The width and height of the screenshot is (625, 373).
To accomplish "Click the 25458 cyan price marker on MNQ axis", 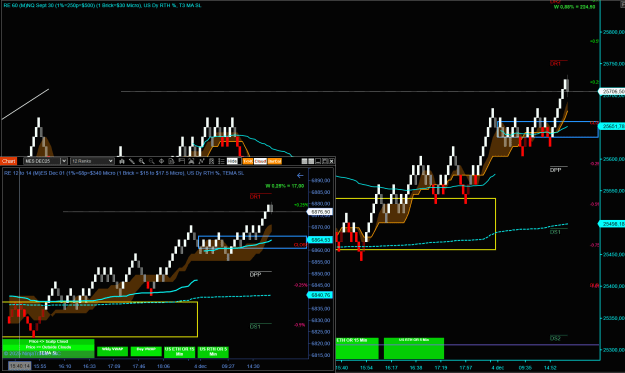I will coord(612,224).
